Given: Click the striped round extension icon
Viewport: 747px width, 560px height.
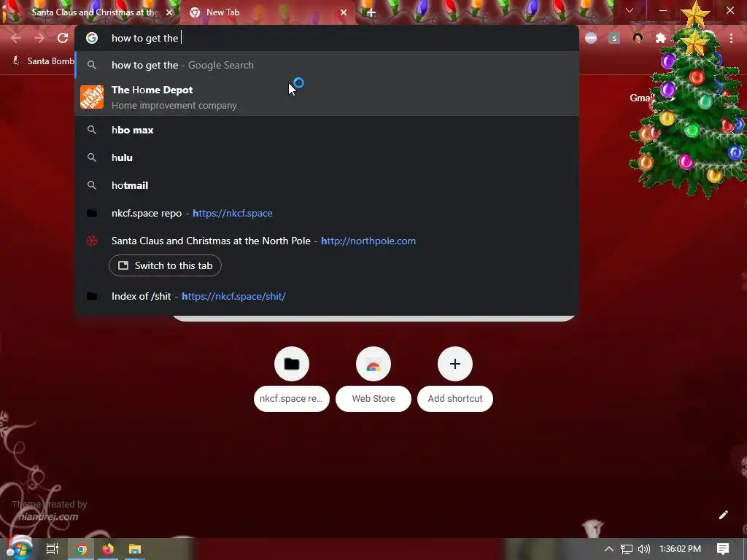Looking at the screenshot, I should (x=591, y=38).
